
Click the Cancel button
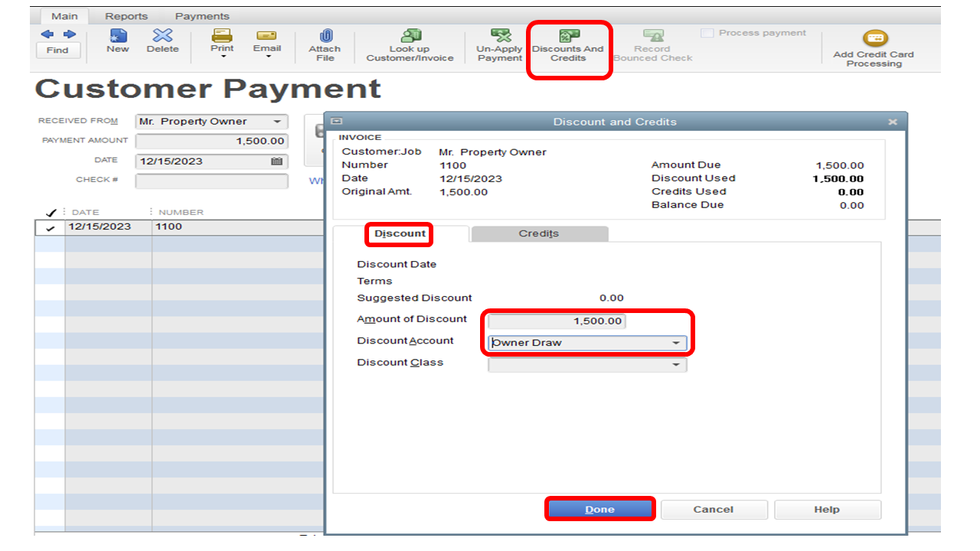pyautogui.click(x=713, y=509)
